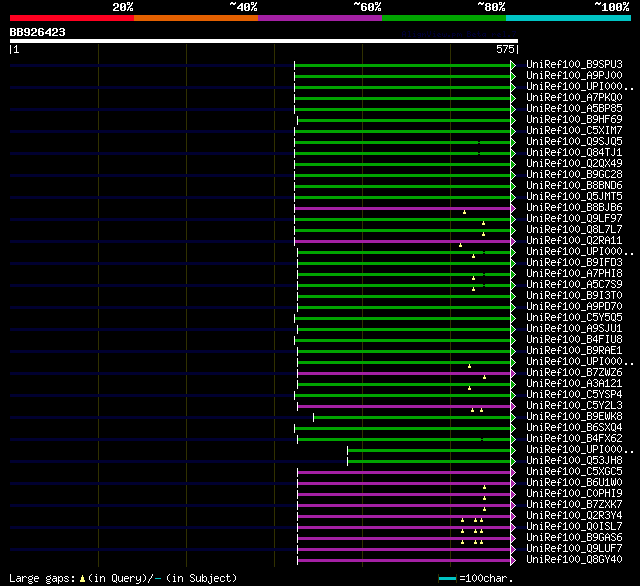Click the 575 query end position label
Image resolution: width=640 pixels, height=586 pixels.
coord(505,49)
